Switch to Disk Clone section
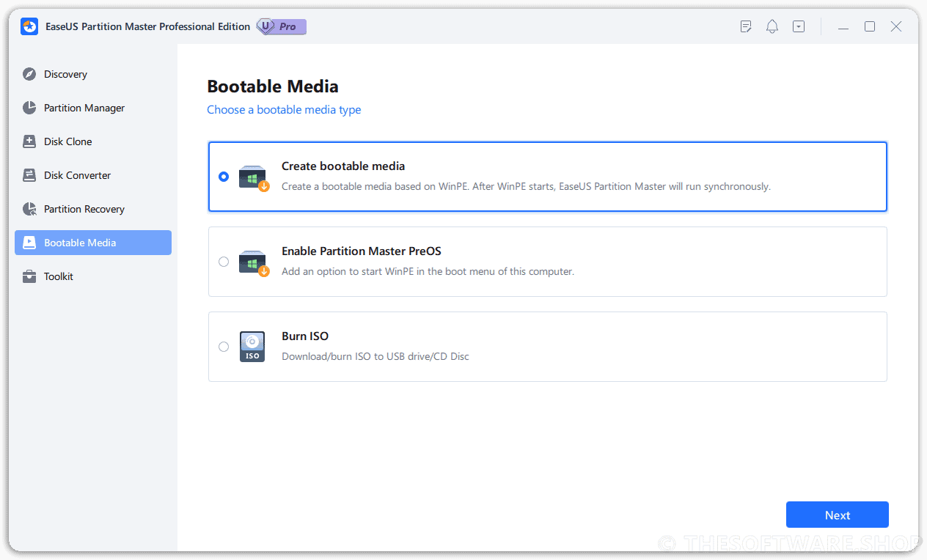 93,141
